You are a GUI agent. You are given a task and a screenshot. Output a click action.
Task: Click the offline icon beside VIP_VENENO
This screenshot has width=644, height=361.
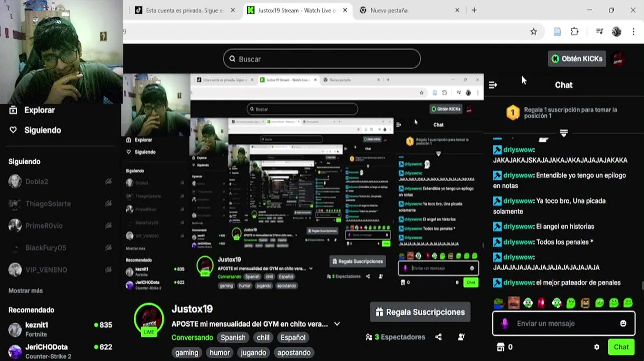(108, 270)
